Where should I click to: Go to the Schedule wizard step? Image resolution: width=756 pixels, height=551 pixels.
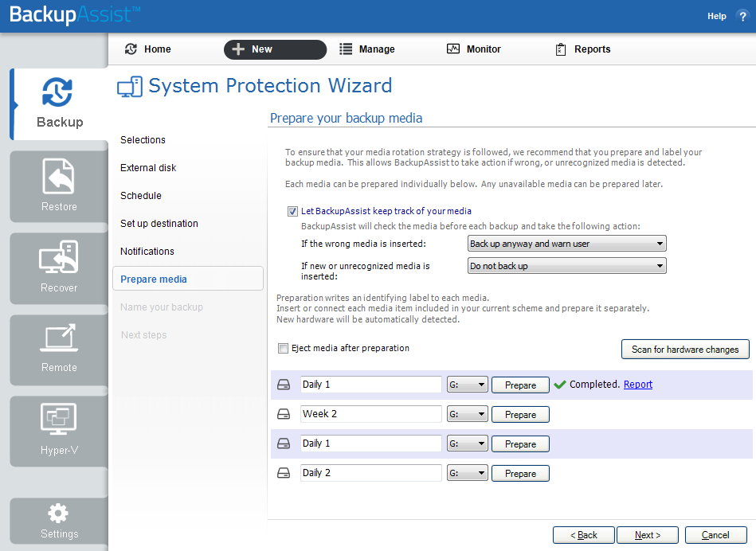point(141,196)
